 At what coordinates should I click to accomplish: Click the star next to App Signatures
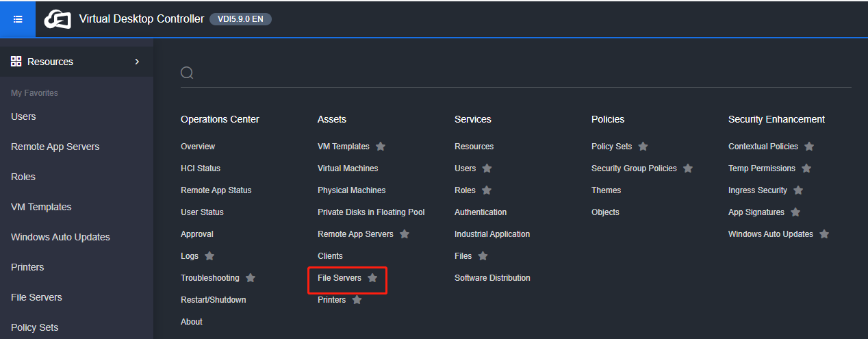pyautogui.click(x=795, y=212)
